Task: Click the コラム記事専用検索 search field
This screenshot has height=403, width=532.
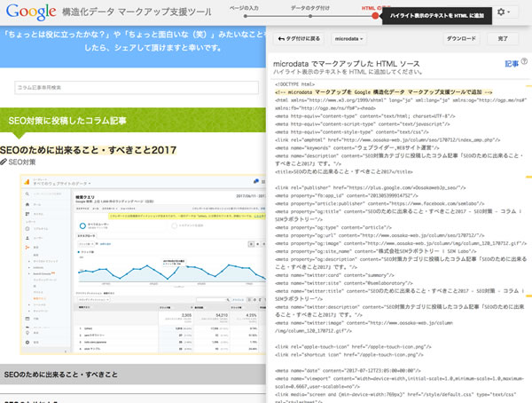Action: point(137,87)
